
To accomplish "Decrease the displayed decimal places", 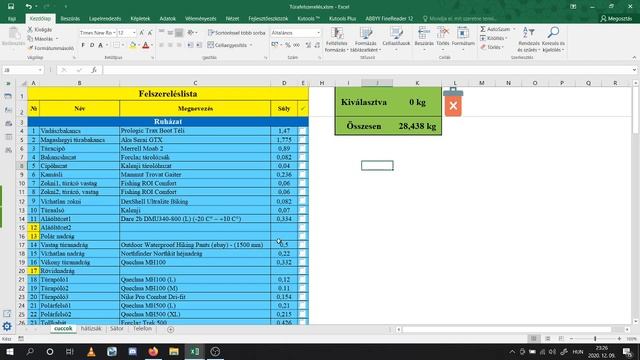I will click(317, 45).
